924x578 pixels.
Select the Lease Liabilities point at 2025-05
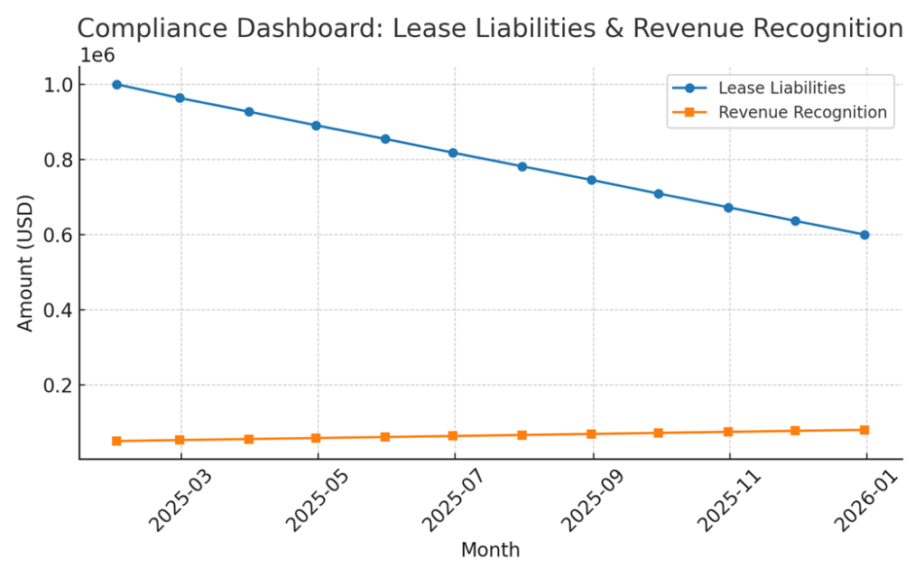click(x=316, y=126)
